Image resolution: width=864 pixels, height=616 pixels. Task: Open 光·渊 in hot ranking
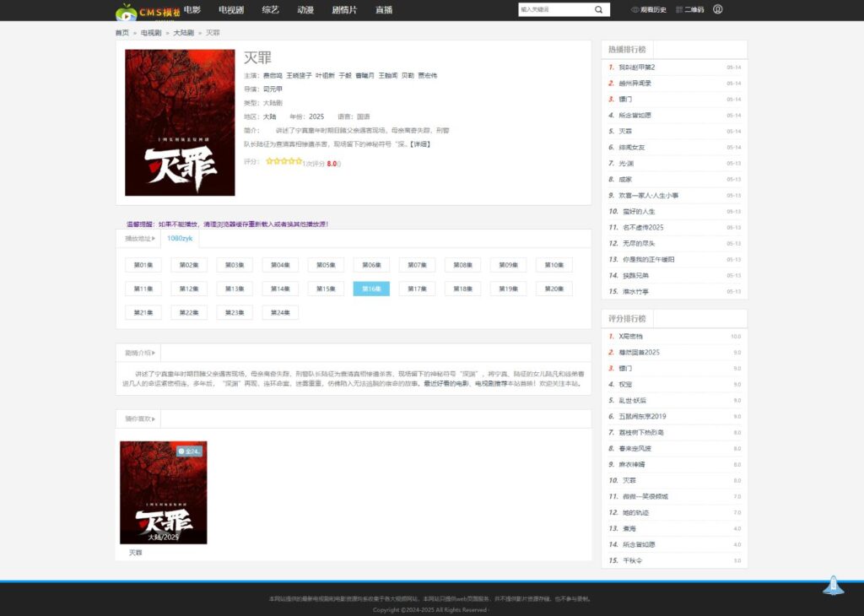point(626,163)
